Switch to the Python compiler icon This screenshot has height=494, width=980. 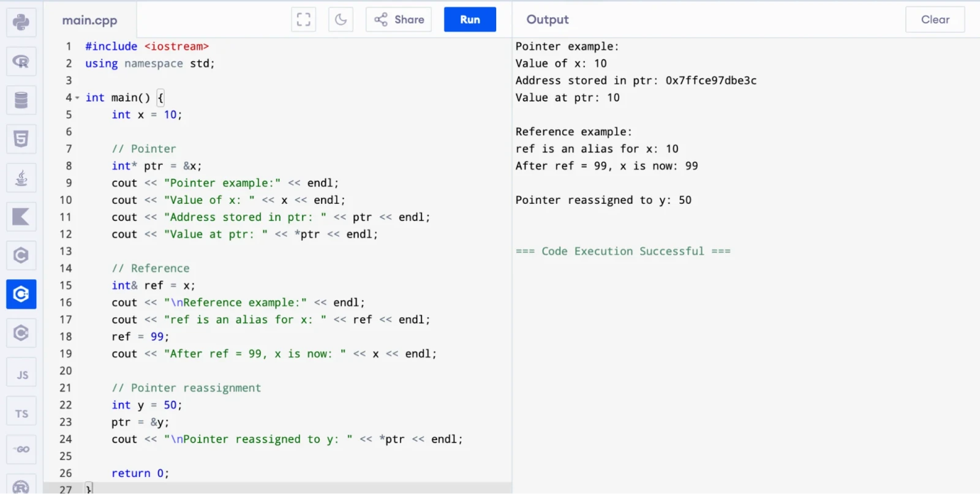click(21, 22)
